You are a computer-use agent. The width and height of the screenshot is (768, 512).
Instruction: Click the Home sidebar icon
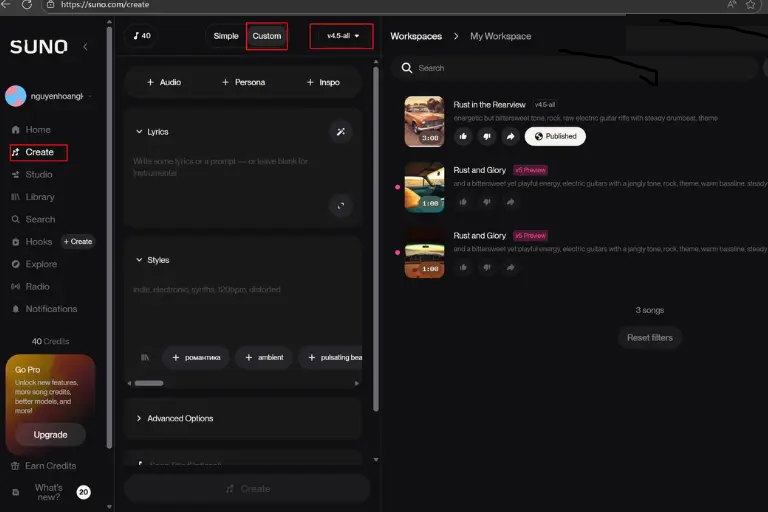pos(16,130)
